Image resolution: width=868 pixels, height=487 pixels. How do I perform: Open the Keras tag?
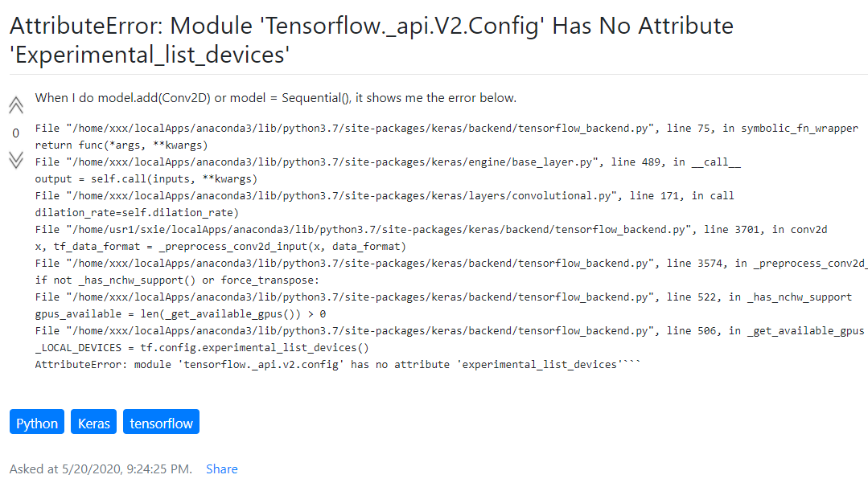pos(93,423)
